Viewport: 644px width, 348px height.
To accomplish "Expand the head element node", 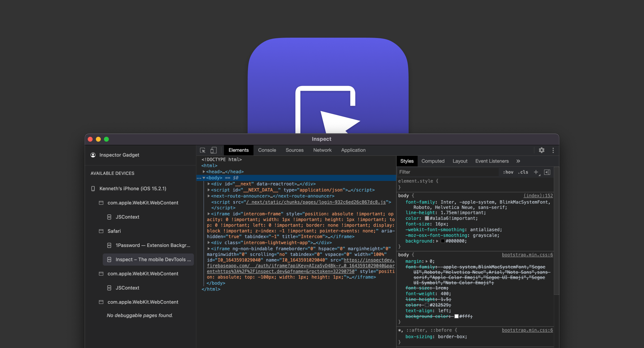I will point(204,172).
